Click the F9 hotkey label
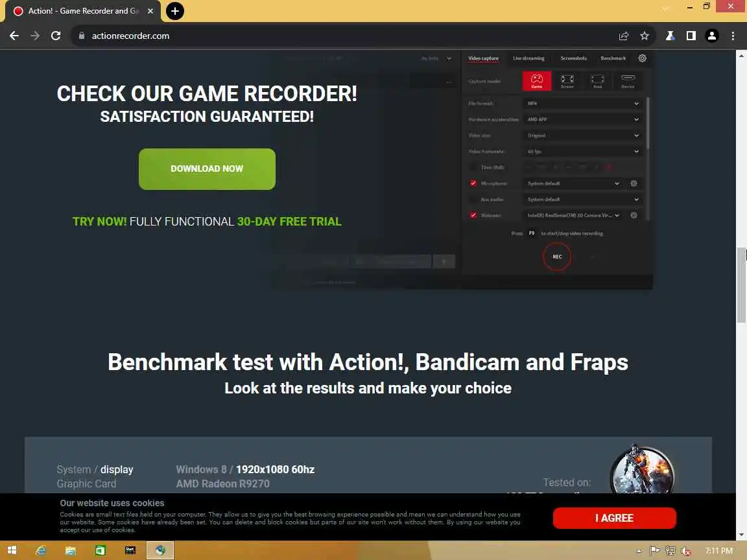This screenshot has height=560, width=747. pyautogui.click(x=532, y=233)
